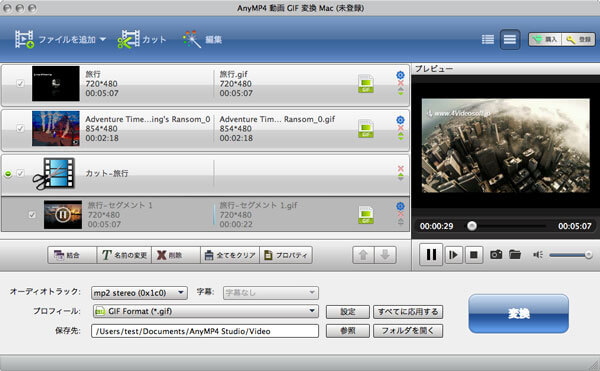Remove カット-旅行 group with red X
This screenshot has height=371, width=600.
tap(401, 168)
